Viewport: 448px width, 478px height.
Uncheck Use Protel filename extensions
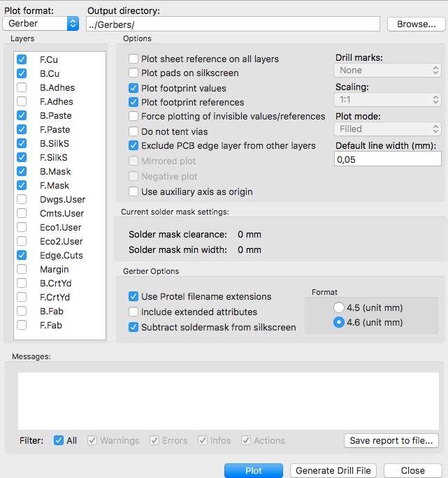pyautogui.click(x=133, y=296)
